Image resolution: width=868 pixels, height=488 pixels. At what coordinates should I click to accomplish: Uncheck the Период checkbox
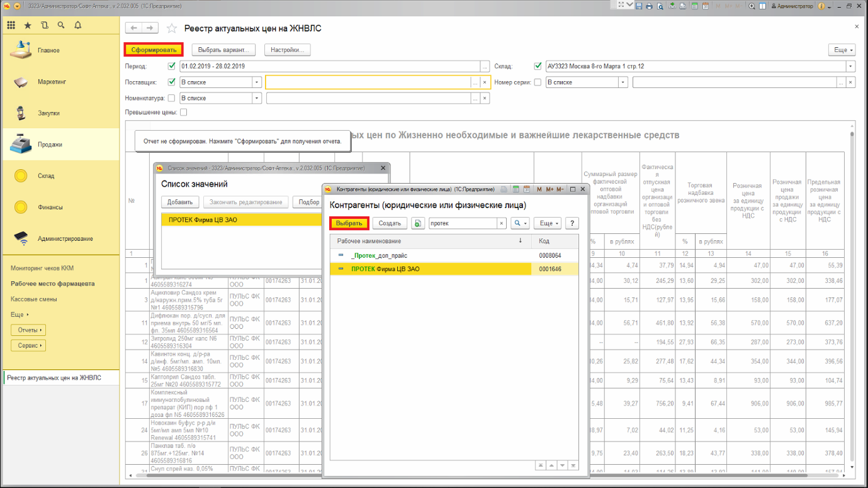click(172, 66)
